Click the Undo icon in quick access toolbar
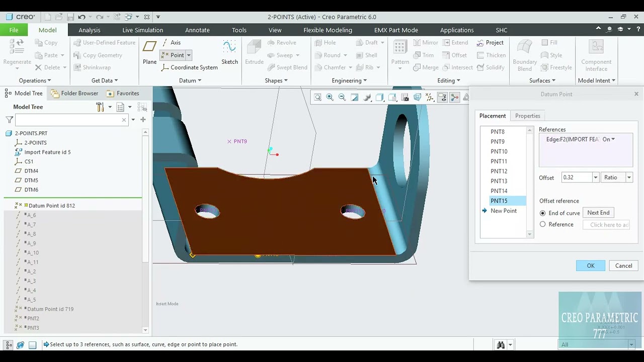The width and height of the screenshot is (644, 362). 82,17
